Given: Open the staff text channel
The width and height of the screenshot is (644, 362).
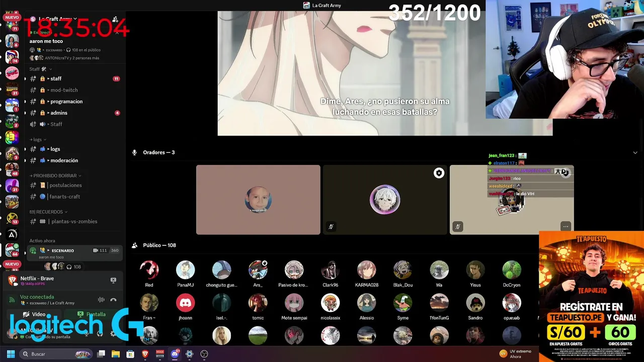Looking at the screenshot, I should click(x=74, y=78).
